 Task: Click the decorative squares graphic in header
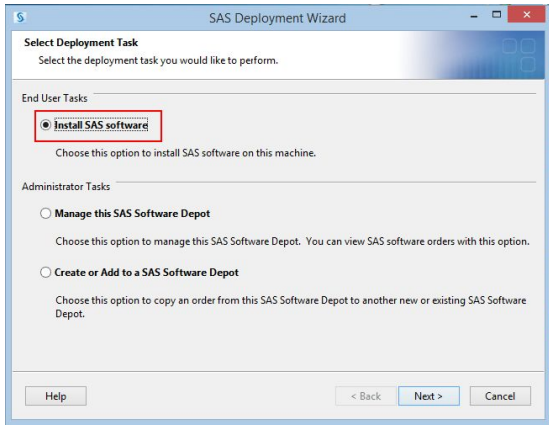click(519, 55)
